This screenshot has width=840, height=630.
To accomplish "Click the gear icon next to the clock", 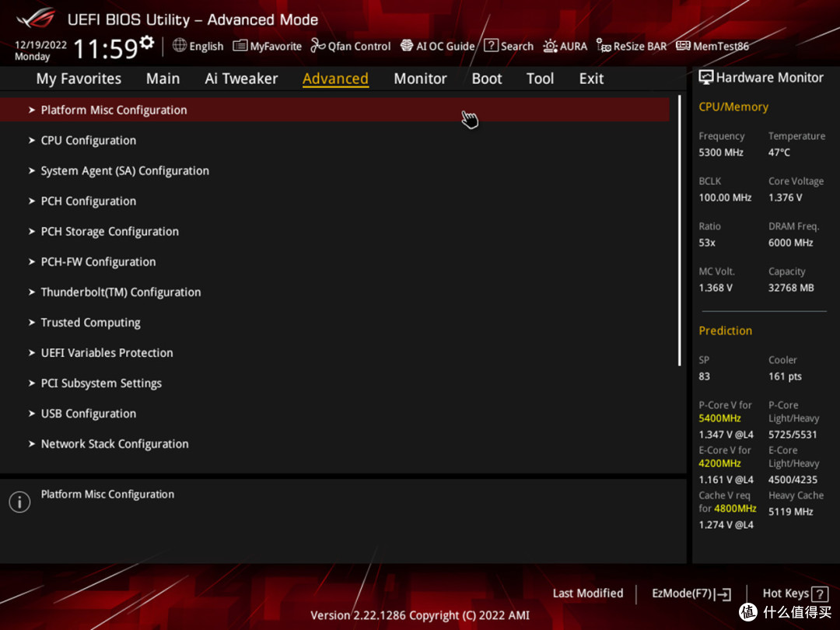I will [147, 42].
